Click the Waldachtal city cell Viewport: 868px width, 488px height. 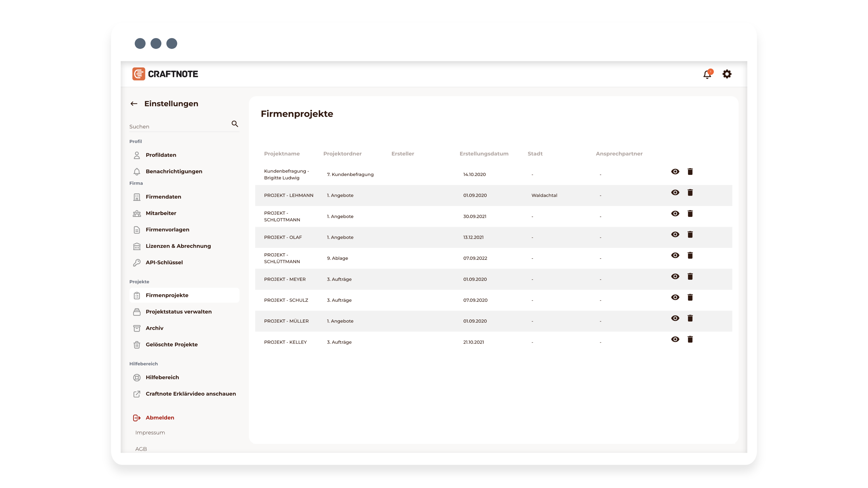point(544,195)
